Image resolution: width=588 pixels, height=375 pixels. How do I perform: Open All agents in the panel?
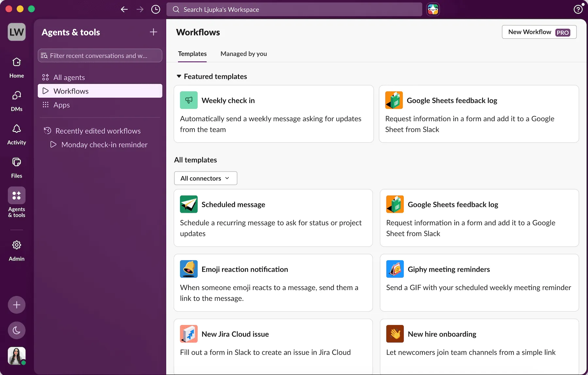[100, 77]
